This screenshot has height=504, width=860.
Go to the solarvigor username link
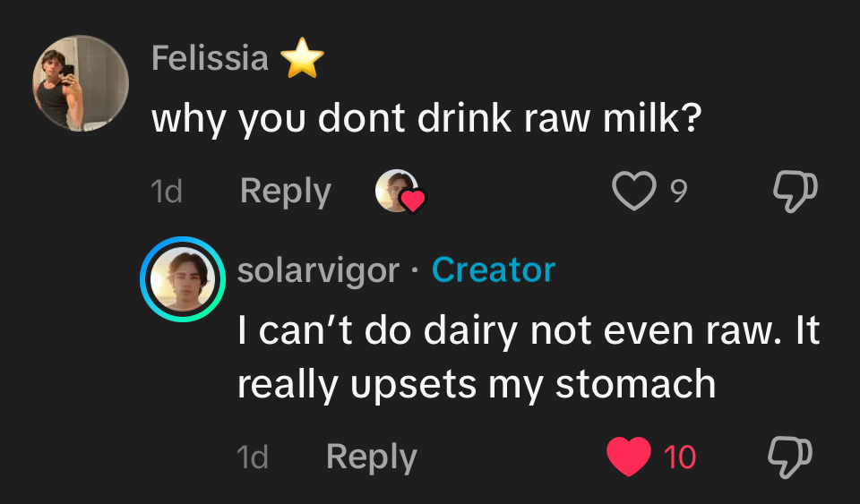(x=318, y=269)
